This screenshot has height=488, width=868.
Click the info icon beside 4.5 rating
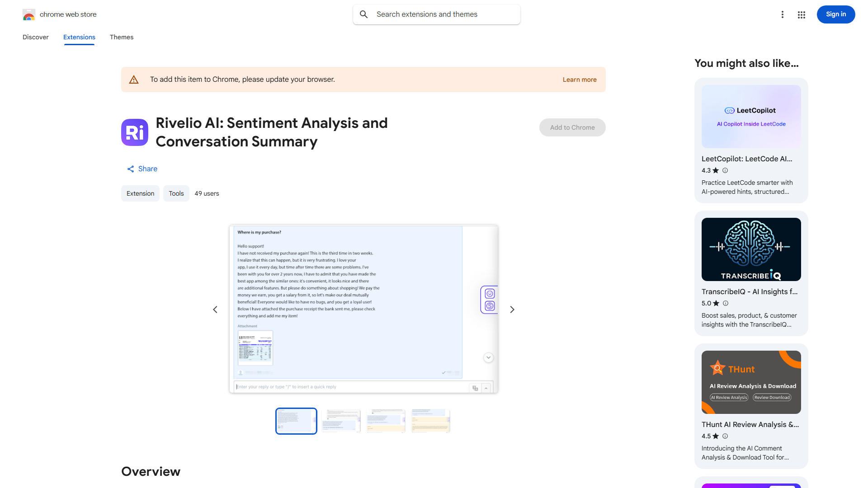pyautogui.click(x=725, y=436)
